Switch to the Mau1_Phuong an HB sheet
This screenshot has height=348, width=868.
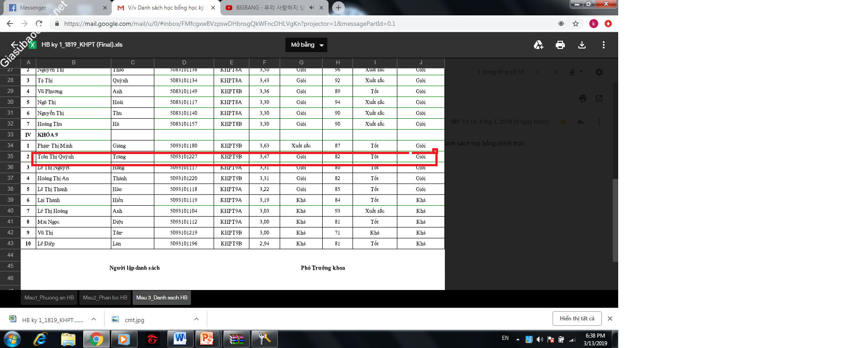49,298
